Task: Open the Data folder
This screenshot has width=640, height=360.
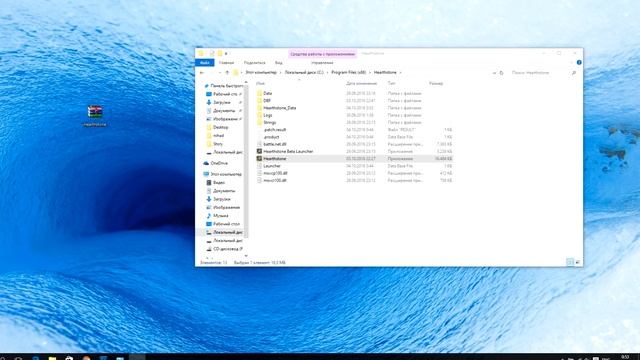Action: (x=268, y=93)
